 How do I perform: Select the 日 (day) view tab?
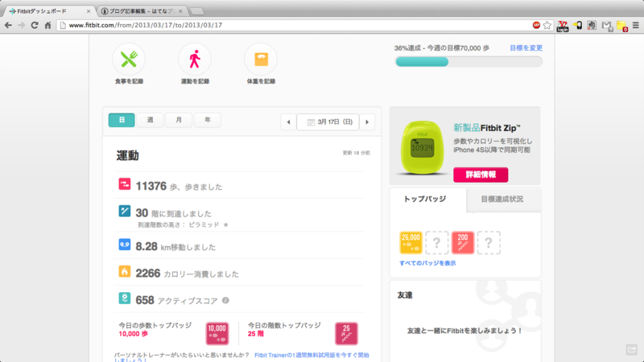[x=122, y=120]
